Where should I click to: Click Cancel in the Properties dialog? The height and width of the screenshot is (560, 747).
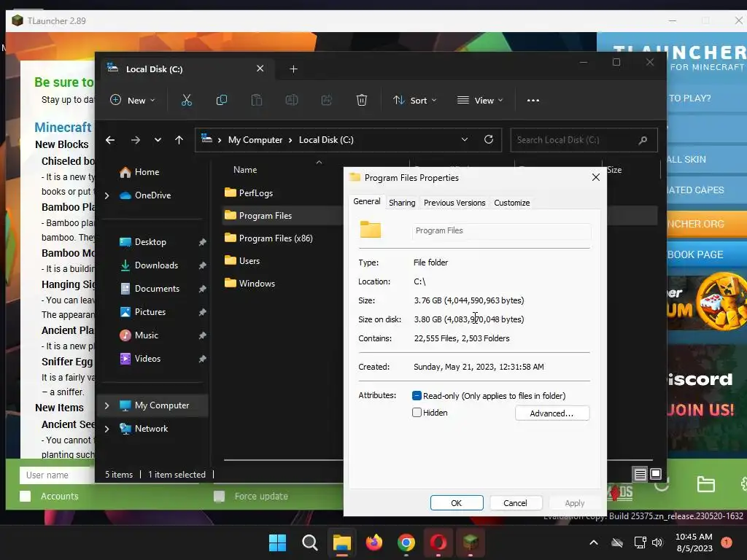[516, 503]
